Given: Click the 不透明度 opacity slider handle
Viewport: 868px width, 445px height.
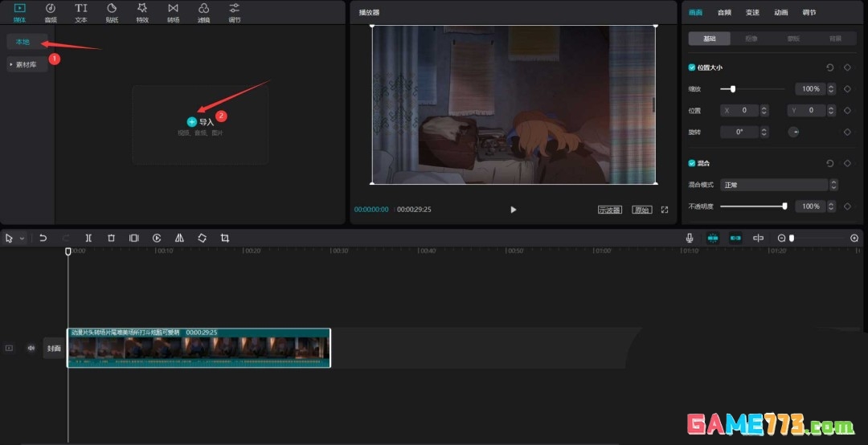Looking at the screenshot, I should (x=784, y=206).
